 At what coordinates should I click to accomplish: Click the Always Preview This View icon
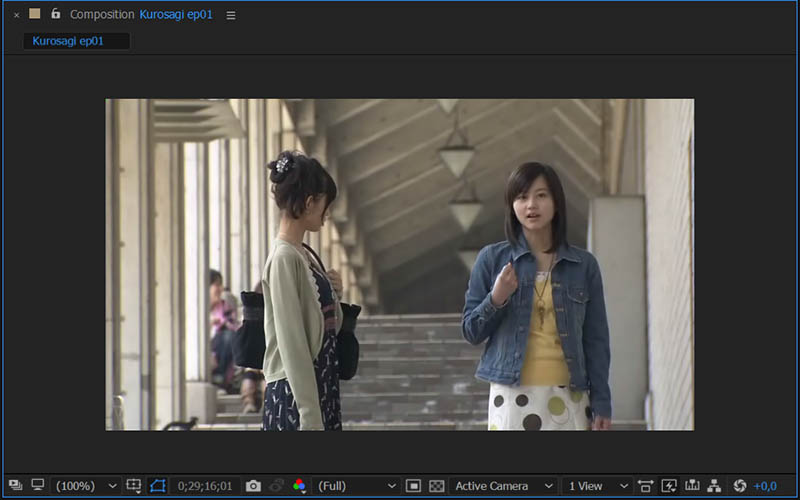[15, 485]
